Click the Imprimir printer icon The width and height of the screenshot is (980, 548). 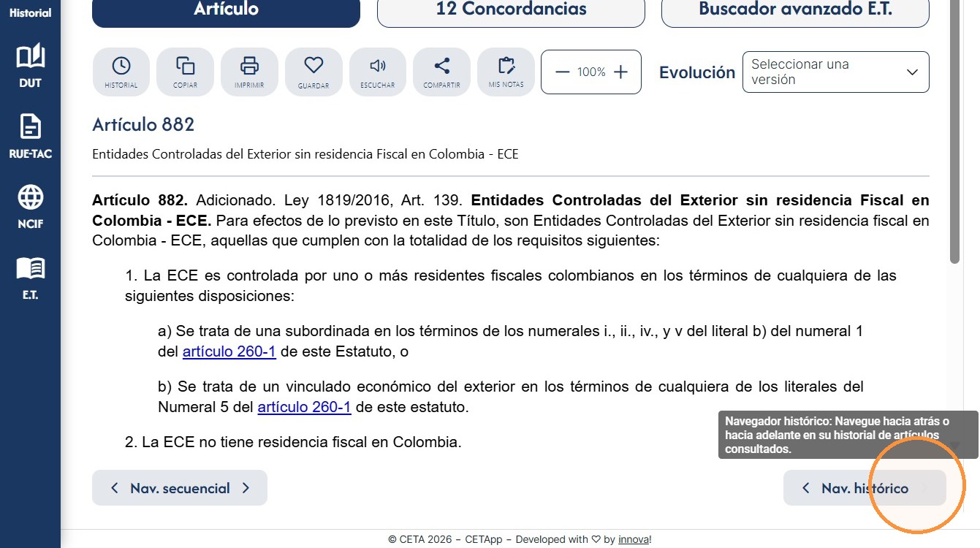pyautogui.click(x=250, y=72)
